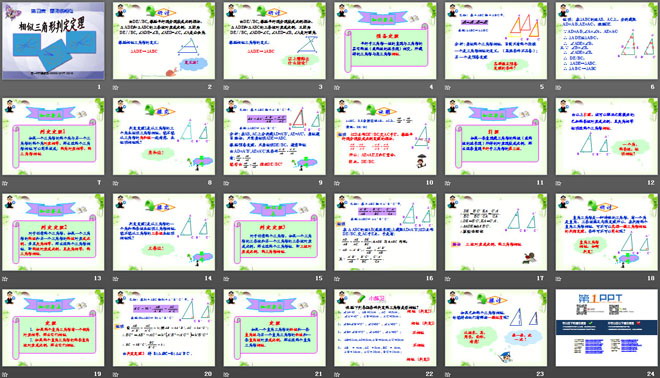This screenshot has height=378, width=660.
Task: Select slide 15 scroll-framed theorem thumbnail
Action: pos(274,232)
